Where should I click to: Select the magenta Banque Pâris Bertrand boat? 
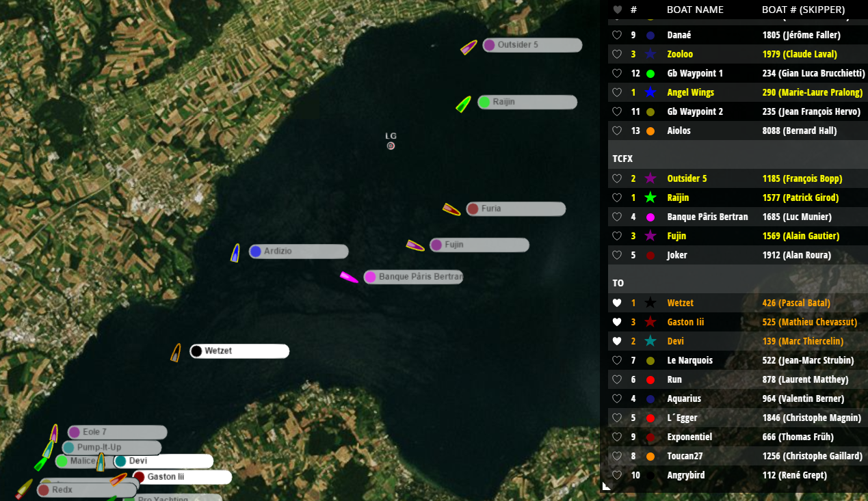pos(349,277)
